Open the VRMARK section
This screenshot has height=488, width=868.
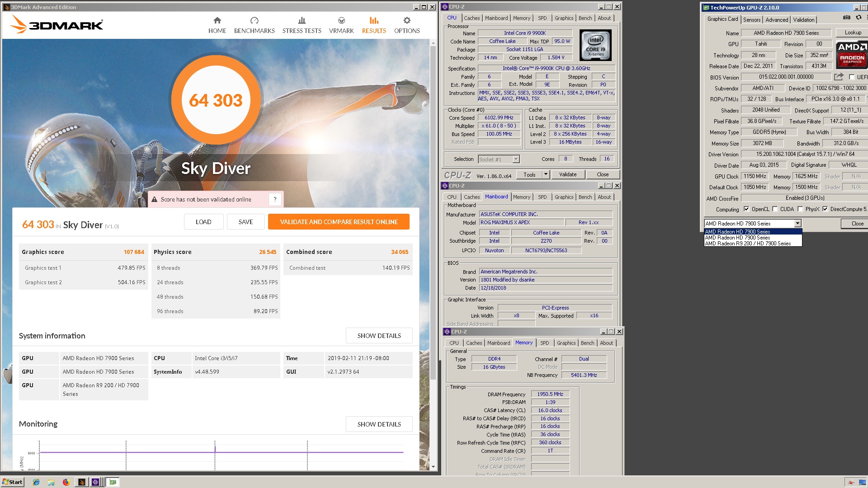pos(341,25)
